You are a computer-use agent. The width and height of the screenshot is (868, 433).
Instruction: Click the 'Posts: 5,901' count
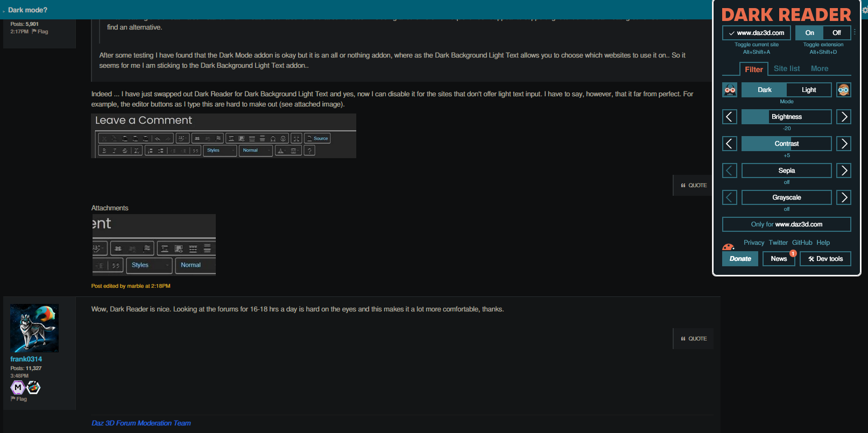pos(24,24)
